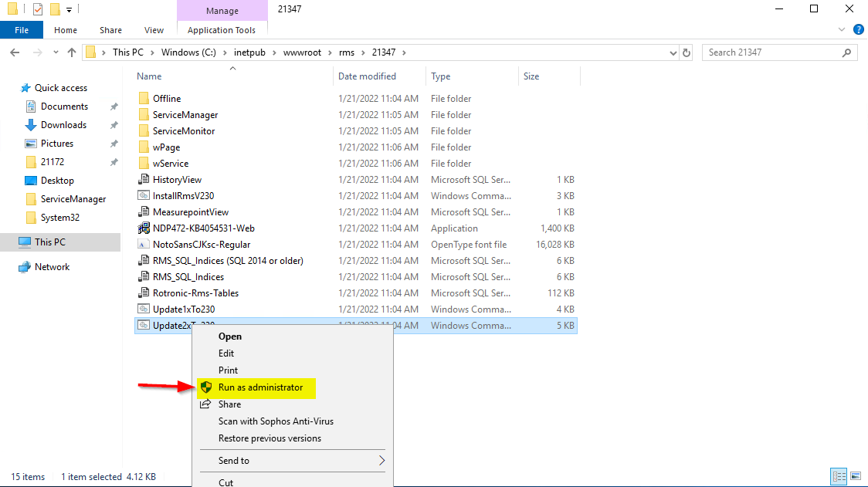The width and height of the screenshot is (868, 487).
Task: Select the MeasurepointView SQL file icon
Action: click(x=144, y=211)
